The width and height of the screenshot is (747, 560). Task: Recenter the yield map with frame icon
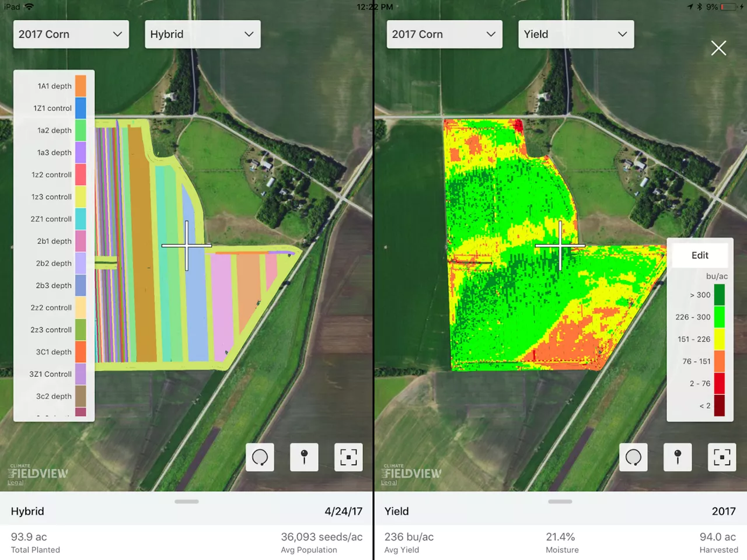pos(722,457)
